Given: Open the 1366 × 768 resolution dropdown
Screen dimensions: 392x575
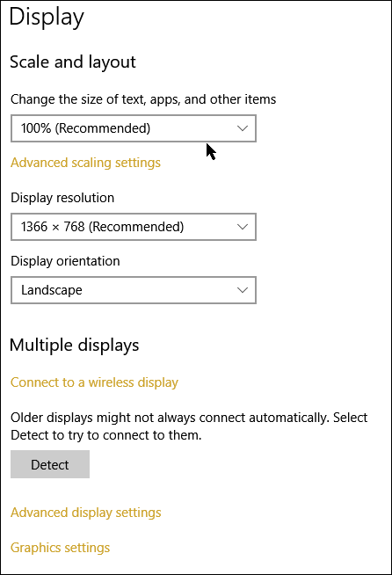Looking at the screenshot, I should coord(133,227).
